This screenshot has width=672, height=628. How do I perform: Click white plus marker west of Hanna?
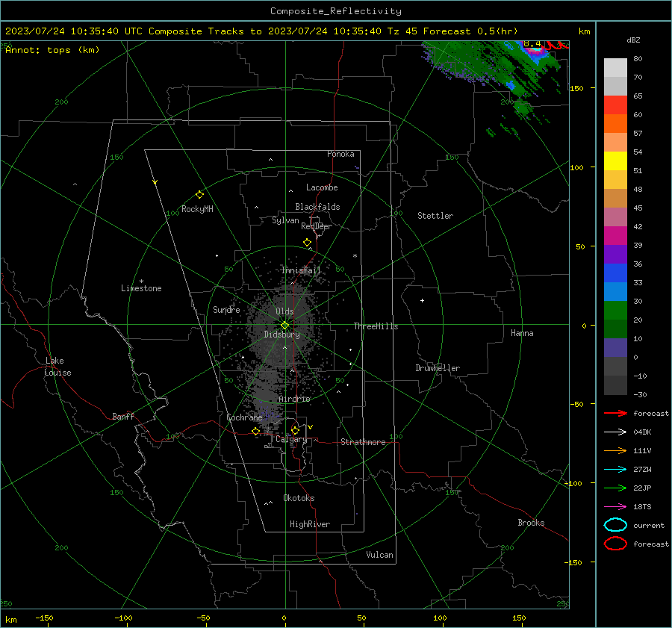(x=422, y=300)
